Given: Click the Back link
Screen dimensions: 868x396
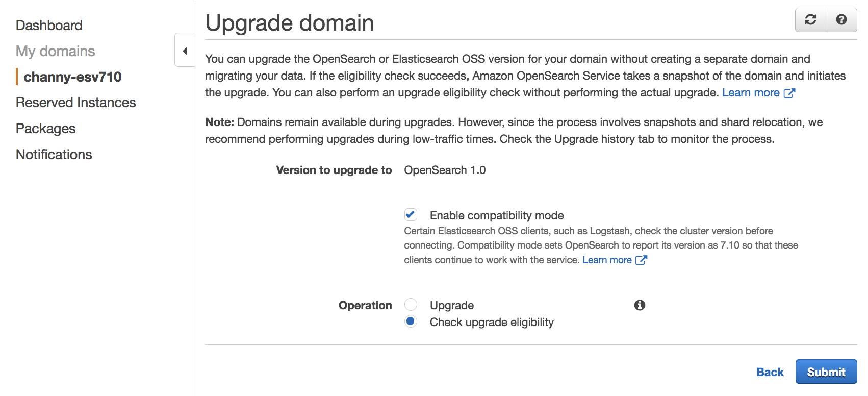Looking at the screenshot, I should (770, 372).
